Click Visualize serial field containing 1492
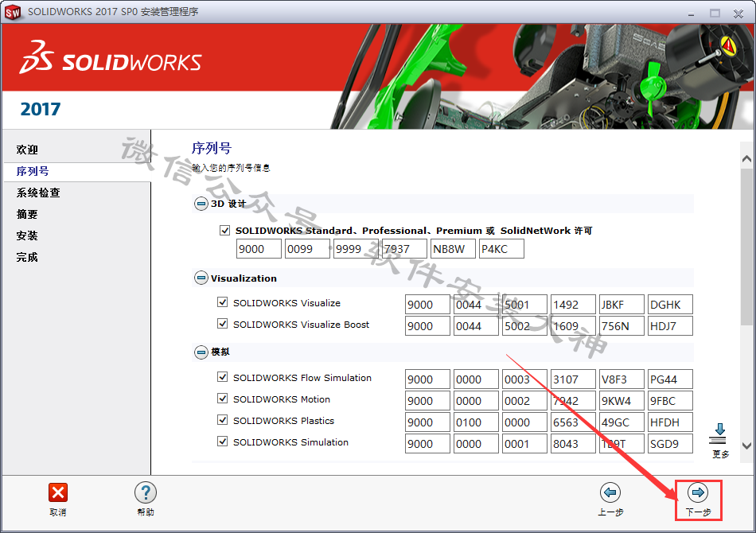 [573, 305]
